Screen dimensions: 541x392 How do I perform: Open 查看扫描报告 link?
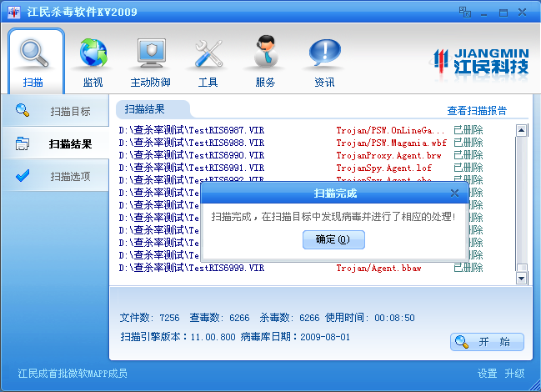pyautogui.click(x=477, y=111)
